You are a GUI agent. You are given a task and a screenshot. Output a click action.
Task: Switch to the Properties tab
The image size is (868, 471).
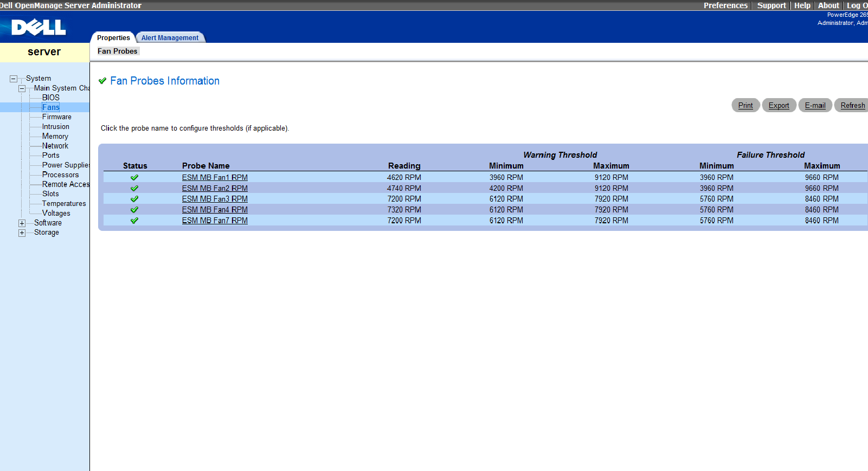(113, 37)
